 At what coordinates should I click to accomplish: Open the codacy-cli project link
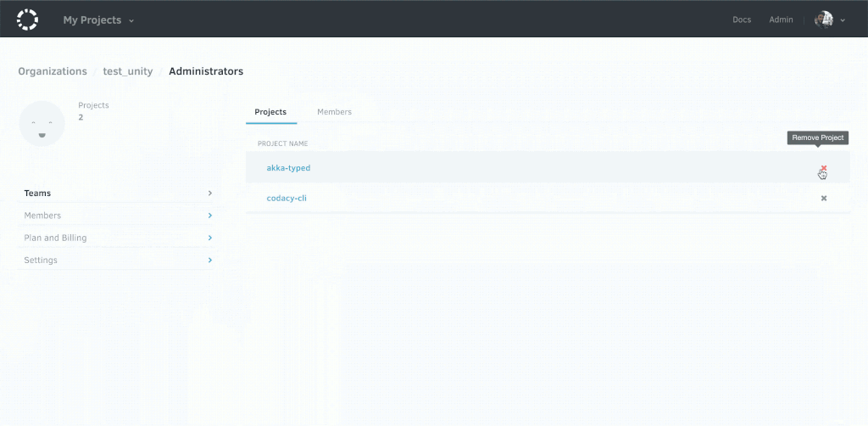point(287,198)
